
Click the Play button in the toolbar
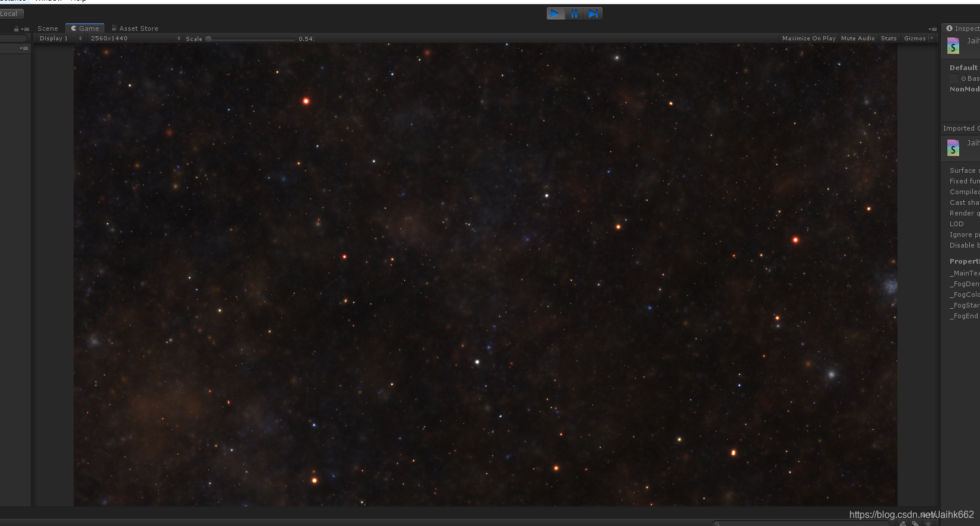pyautogui.click(x=555, y=14)
